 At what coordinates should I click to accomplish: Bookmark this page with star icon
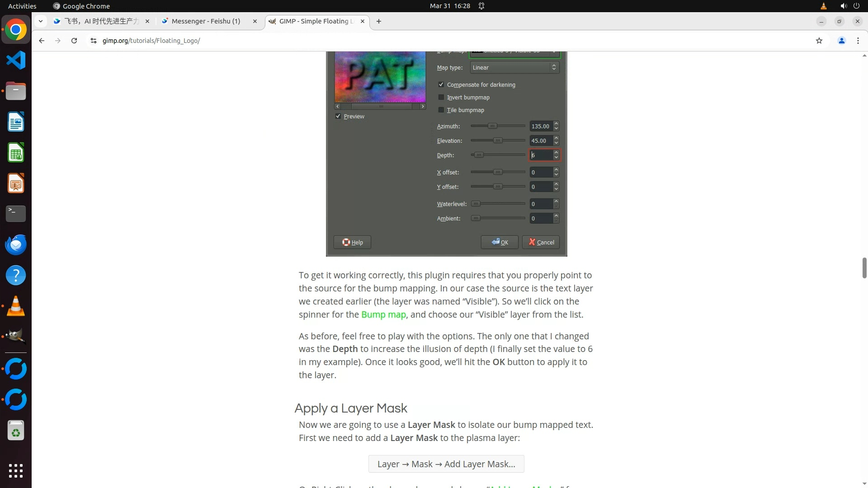pyautogui.click(x=819, y=41)
